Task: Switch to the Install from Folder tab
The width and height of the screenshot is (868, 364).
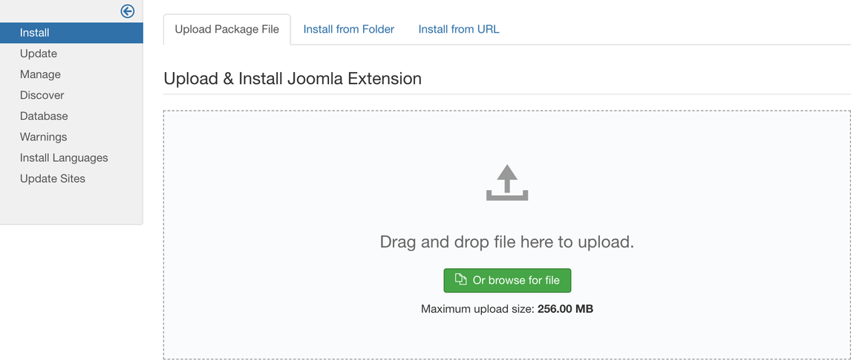Action: pos(349,30)
